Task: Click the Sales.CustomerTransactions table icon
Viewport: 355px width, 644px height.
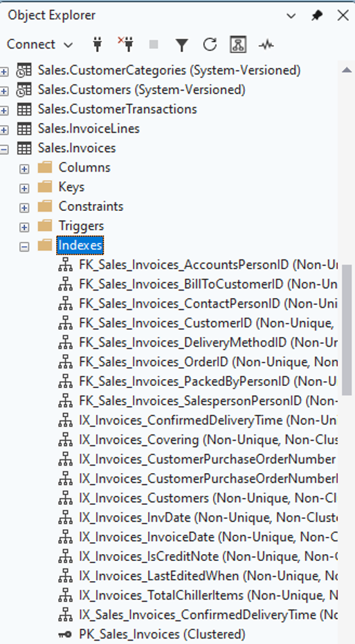Action: tap(24, 109)
